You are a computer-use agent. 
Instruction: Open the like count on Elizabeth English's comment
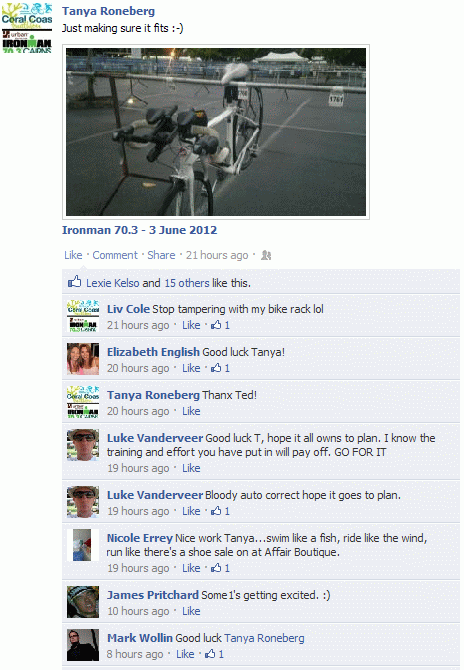pyautogui.click(x=220, y=368)
